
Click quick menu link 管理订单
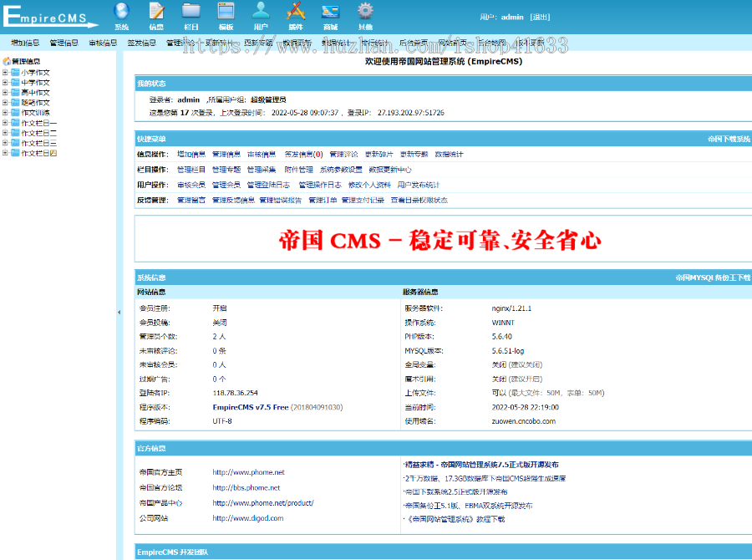point(323,201)
